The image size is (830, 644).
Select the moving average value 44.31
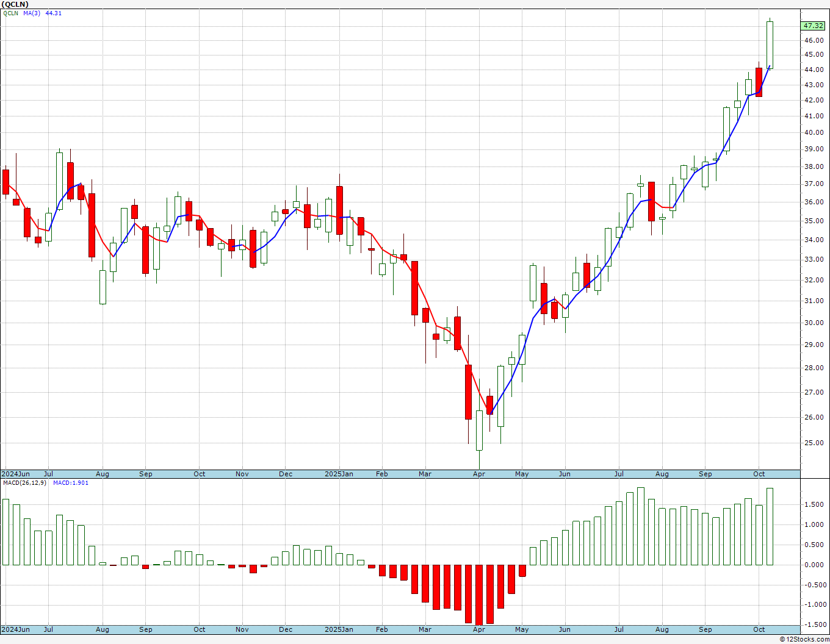(x=54, y=13)
